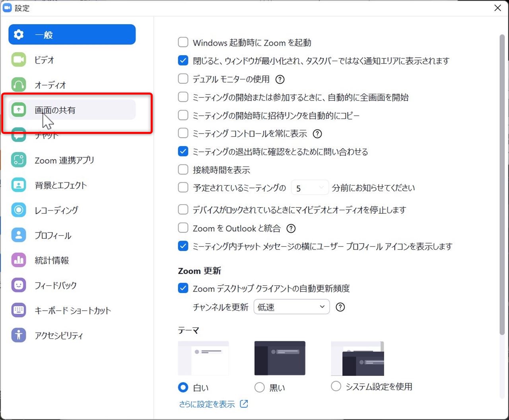Select システム設定を使用 radio button

click(336, 386)
